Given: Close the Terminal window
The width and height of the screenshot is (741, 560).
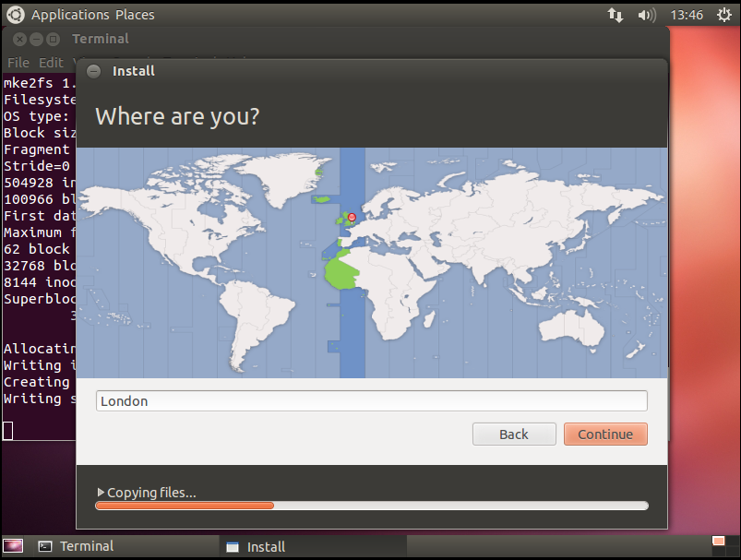Looking at the screenshot, I should (20, 39).
